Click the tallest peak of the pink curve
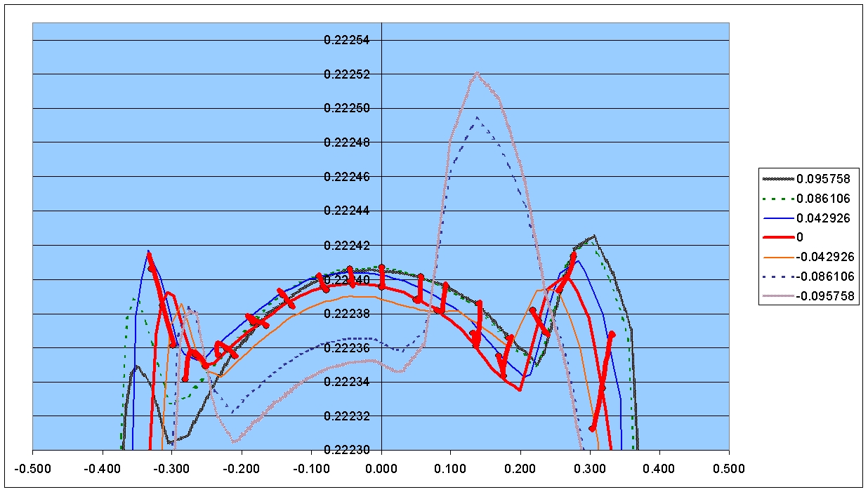The height and width of the screenshot is (492, 868). click(x=478, y=72)
